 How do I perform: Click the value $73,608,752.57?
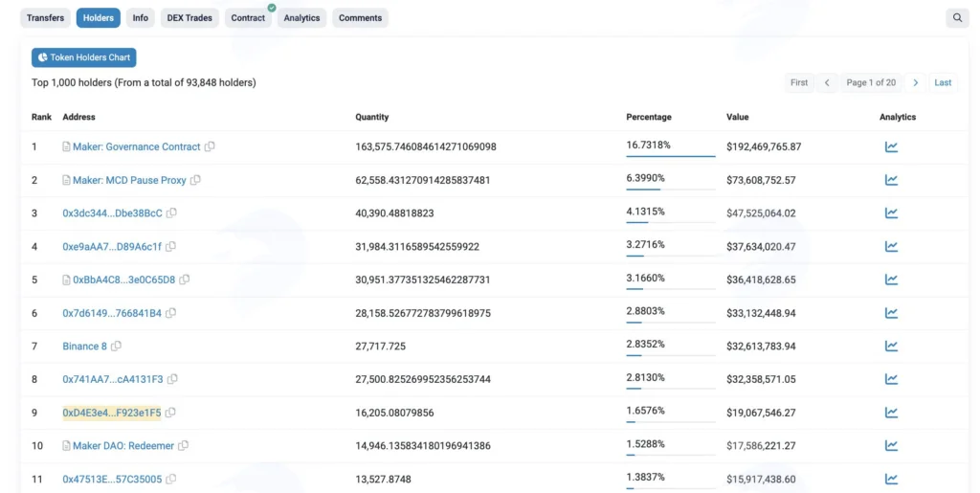click(x=761, y=180)
